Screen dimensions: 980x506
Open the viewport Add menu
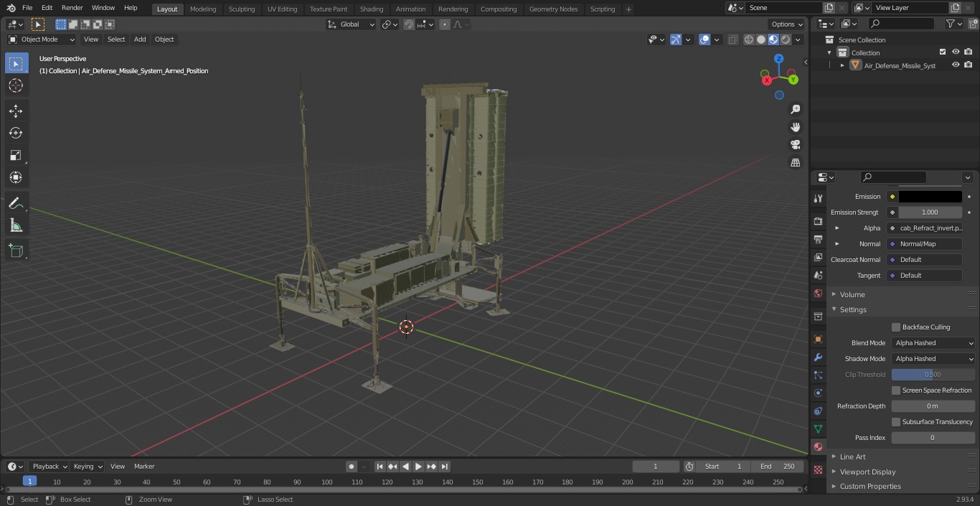140,39
